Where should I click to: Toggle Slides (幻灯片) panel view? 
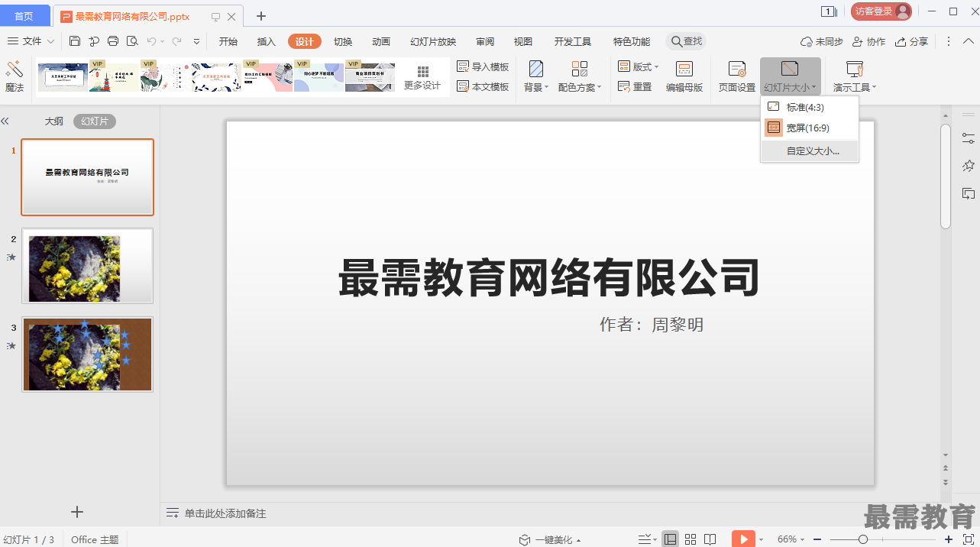[95, 121]
